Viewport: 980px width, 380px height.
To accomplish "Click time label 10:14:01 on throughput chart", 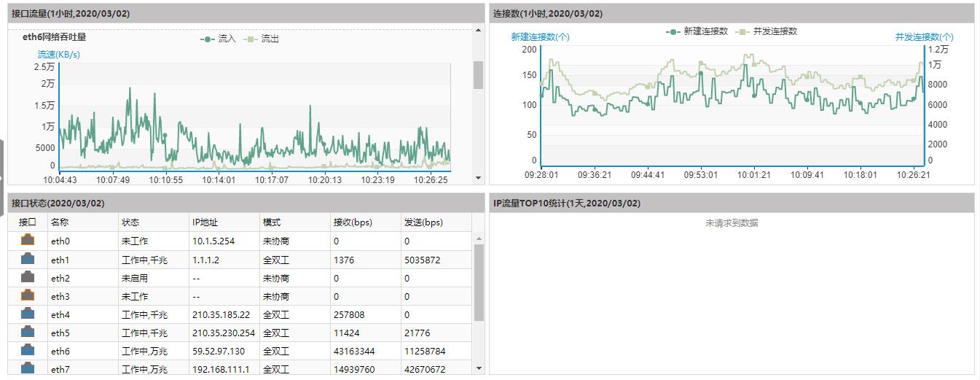I will [x=219, y=179].
